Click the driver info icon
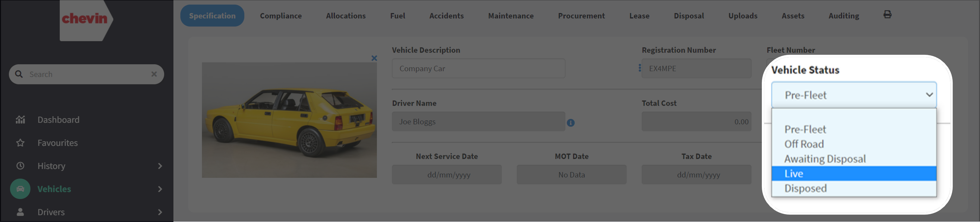Viewport: 980px width, 222px height. [571, 123]
